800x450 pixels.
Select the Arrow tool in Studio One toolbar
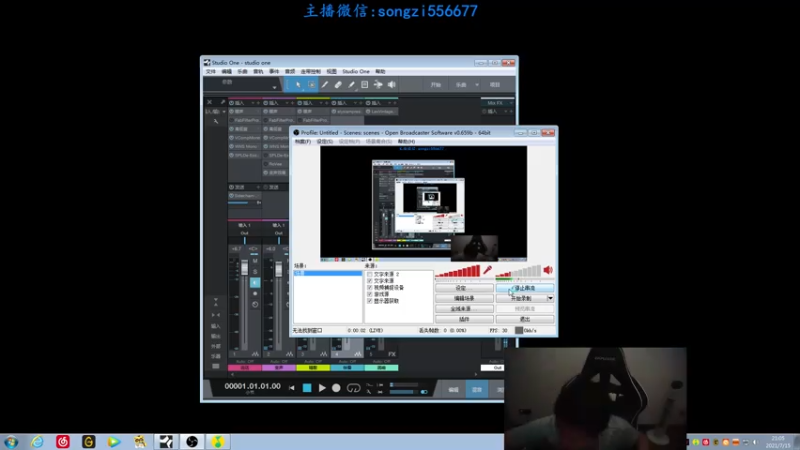(298, 85)
